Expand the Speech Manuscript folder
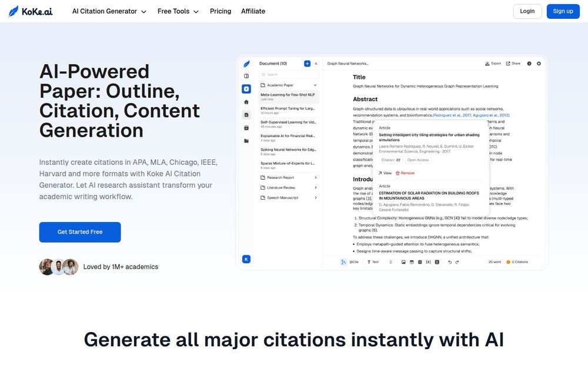The height and width of the screenshot is (368, 588). pyautogui.click(x=289, y=198)
